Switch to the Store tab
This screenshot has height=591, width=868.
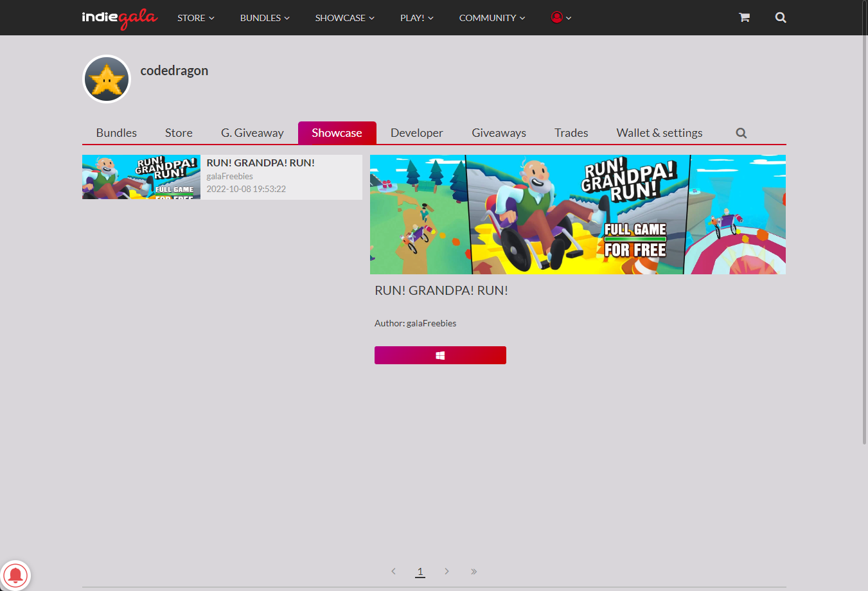click(179, 133)
